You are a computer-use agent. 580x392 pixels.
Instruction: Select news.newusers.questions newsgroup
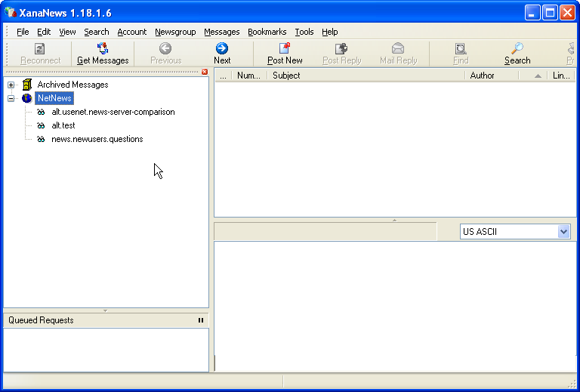(97, 139)
